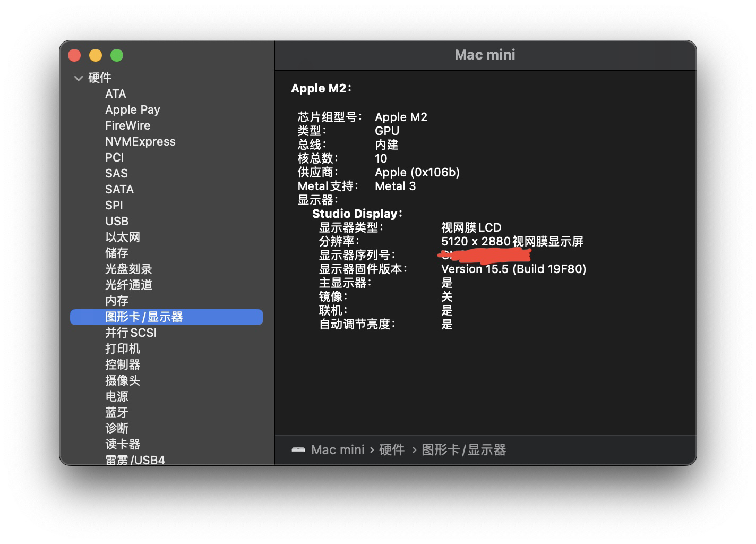Viewport: 756px width, 544px height.
Task: Click the 芯片组型号 label
Action: pos(330,117)
